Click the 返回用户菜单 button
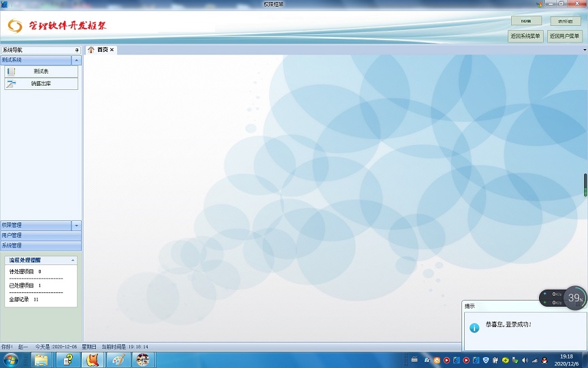Image resolution: width=588 pixels, height=368 pixels. coord(565,36)
